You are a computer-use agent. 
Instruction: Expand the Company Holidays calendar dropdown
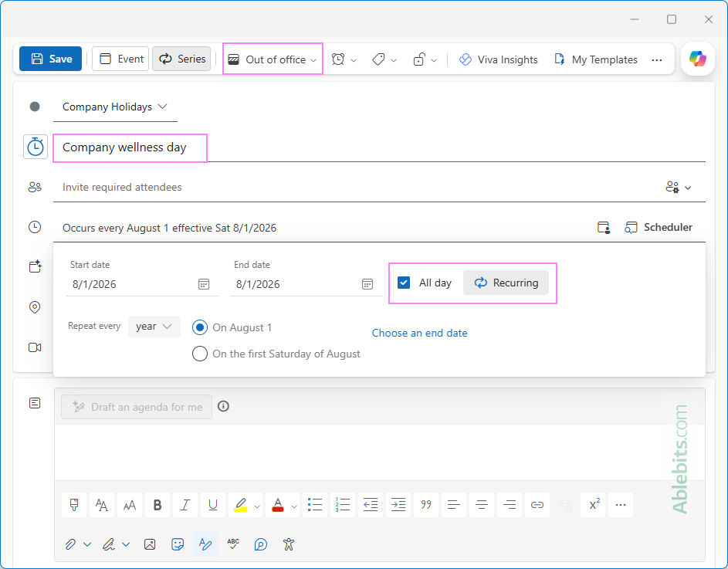coord(115,107)
